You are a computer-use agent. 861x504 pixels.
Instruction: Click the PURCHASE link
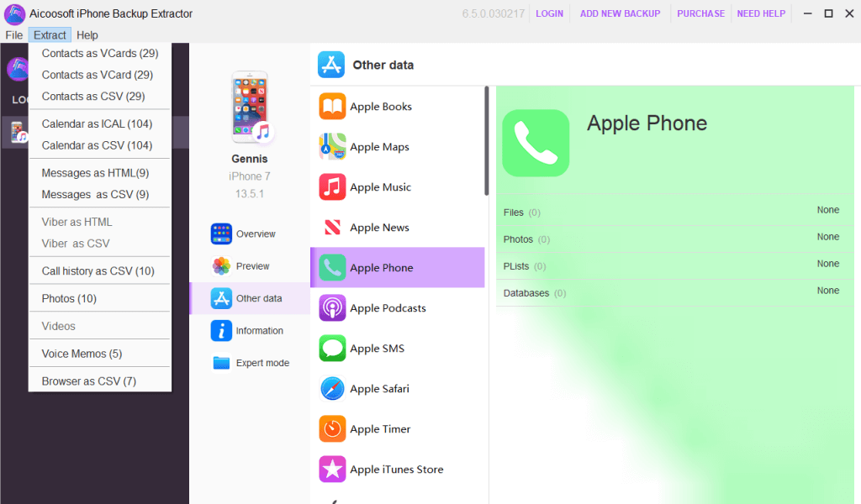coord(700,13)
